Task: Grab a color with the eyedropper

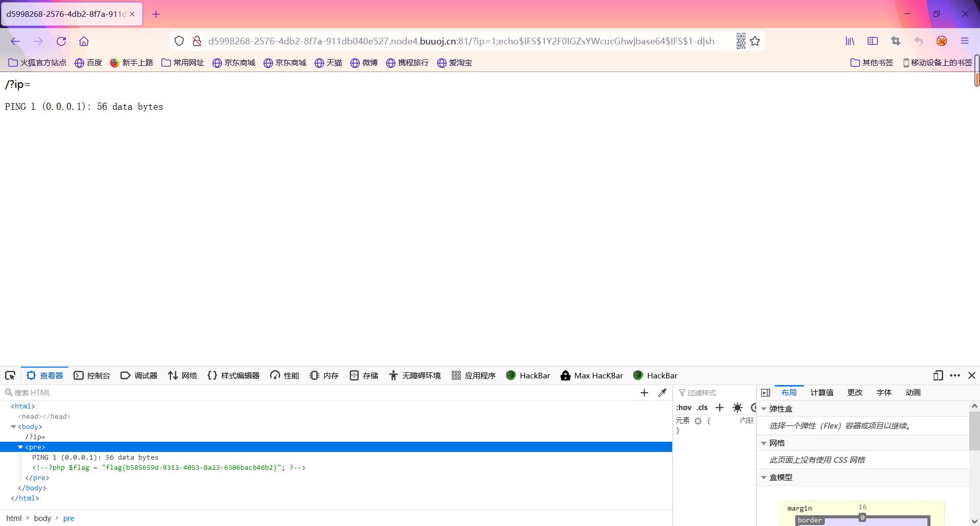Action: tap(663, 393)
